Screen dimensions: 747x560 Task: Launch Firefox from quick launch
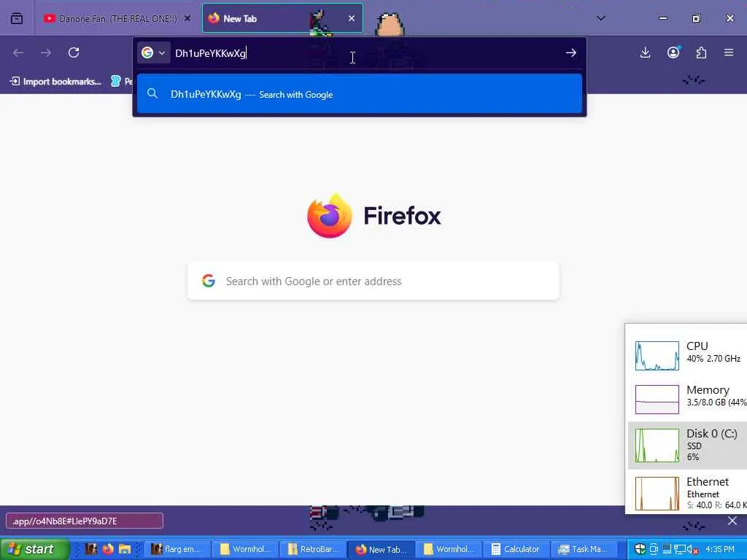point(108,549)
